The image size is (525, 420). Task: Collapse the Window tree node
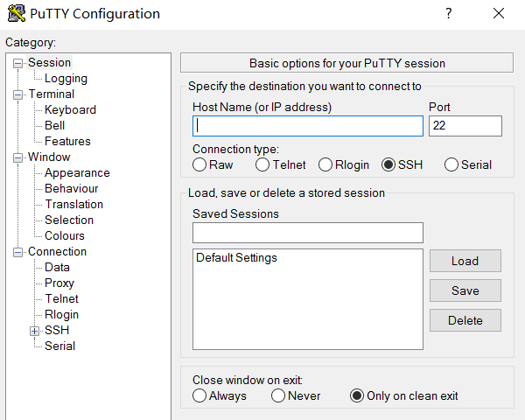click(x=17, y=157)
